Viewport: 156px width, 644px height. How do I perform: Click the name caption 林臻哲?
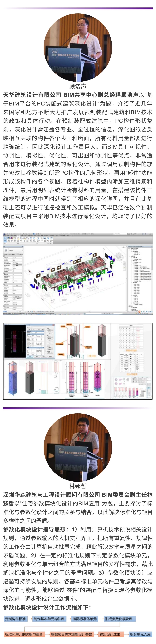(78, 486)
